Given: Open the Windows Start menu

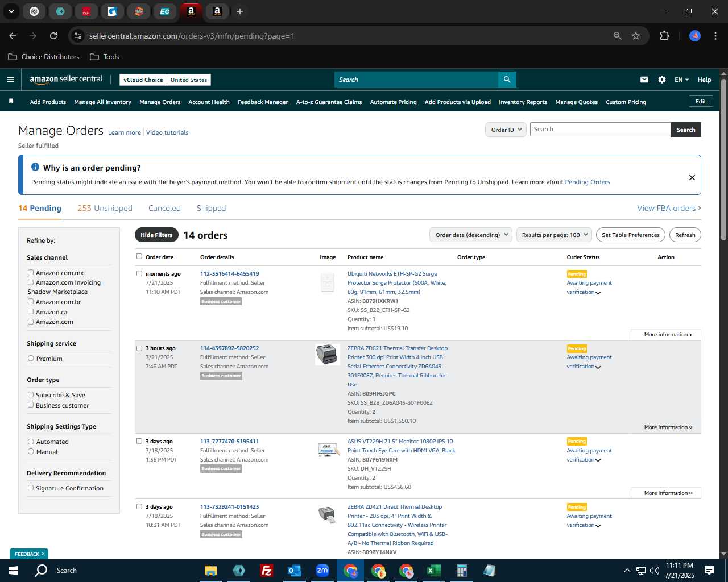Looking at the screenshot, I should click(x=13, y=571).
